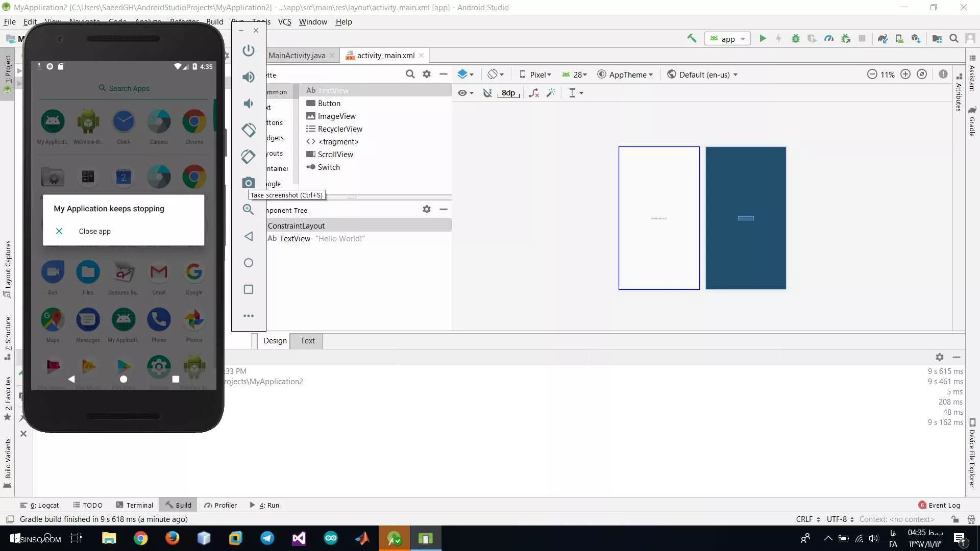Start debugging with the green bug icon
This screenshot has height=551, width=980.
pyautogui.click(x=795, y=38)
